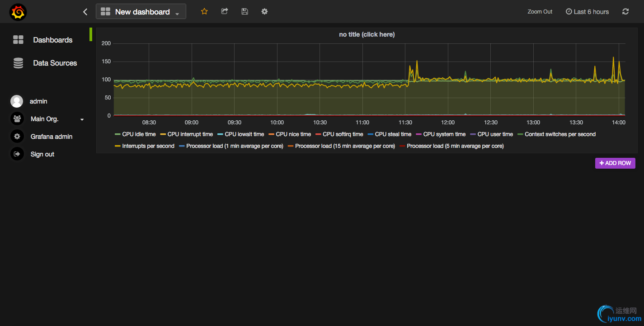This screenshot has width=644, height=326.
Task: Collapse the sidebar with the back chevron
Action: point(85,12)
